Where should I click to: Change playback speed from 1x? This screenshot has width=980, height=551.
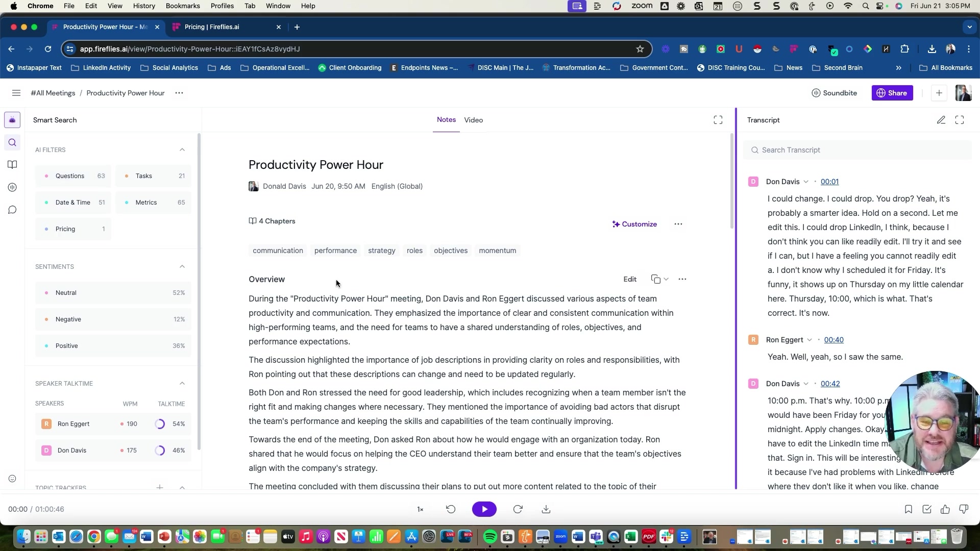[x=420, y=509]
